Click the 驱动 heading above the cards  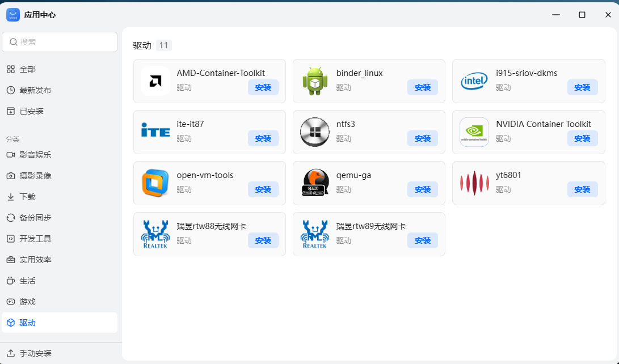(x=142, y=46)
